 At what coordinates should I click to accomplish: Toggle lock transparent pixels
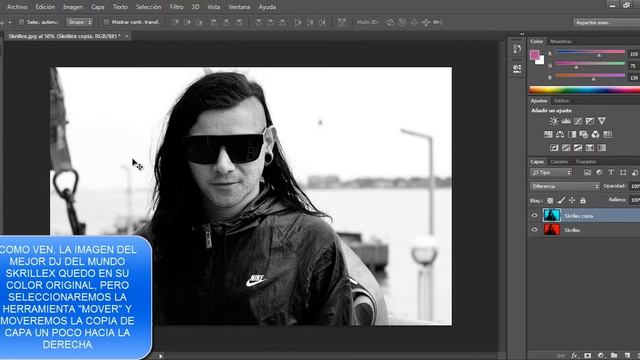[x=550, y=200]
